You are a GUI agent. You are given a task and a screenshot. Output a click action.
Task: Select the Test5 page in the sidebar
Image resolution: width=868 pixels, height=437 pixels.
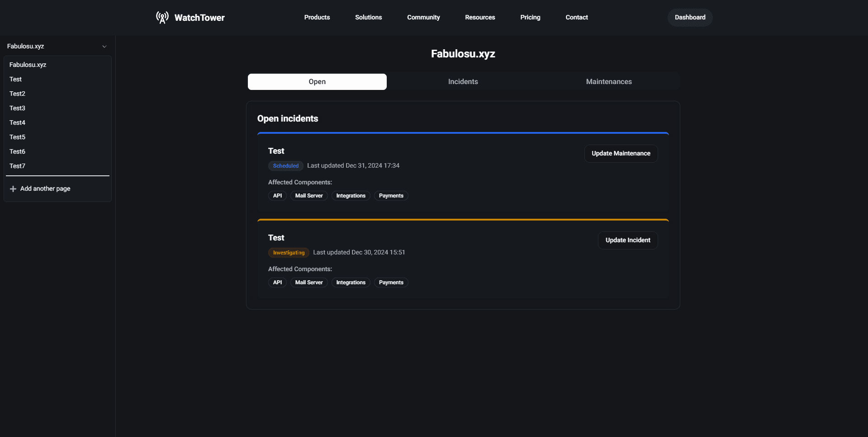[x=18, y=137]
